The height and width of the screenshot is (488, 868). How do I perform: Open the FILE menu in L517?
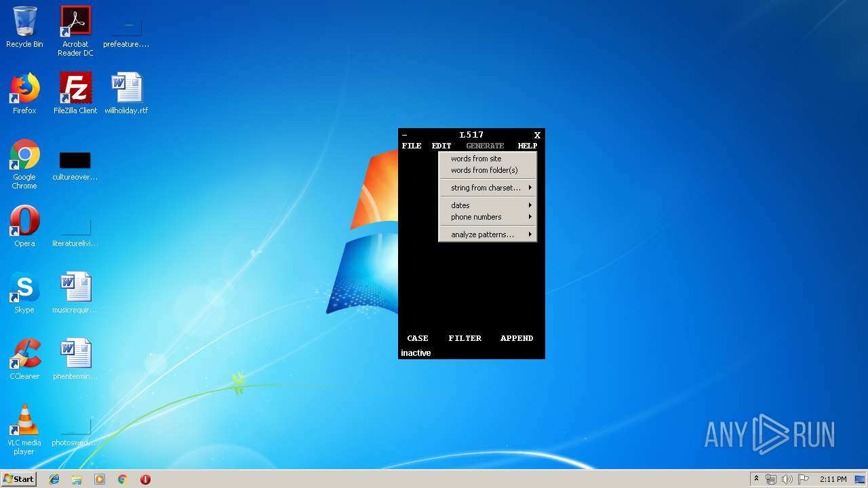[412, 146]
